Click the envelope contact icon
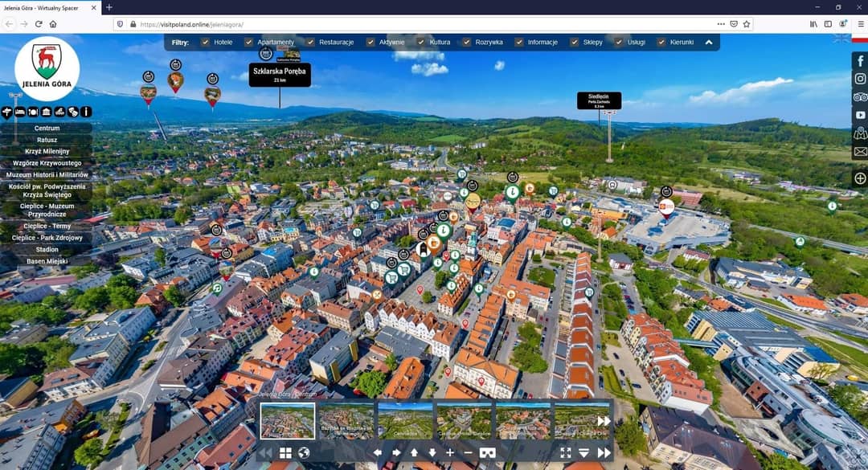 (860, 151)
